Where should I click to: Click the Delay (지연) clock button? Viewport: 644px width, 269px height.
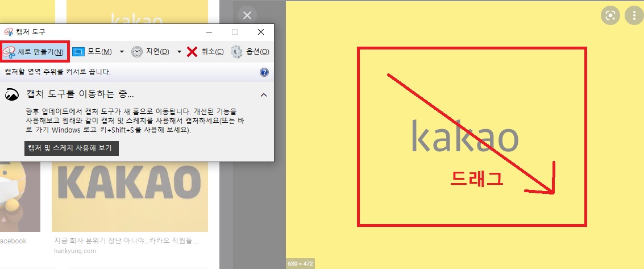tap(150, 52)
